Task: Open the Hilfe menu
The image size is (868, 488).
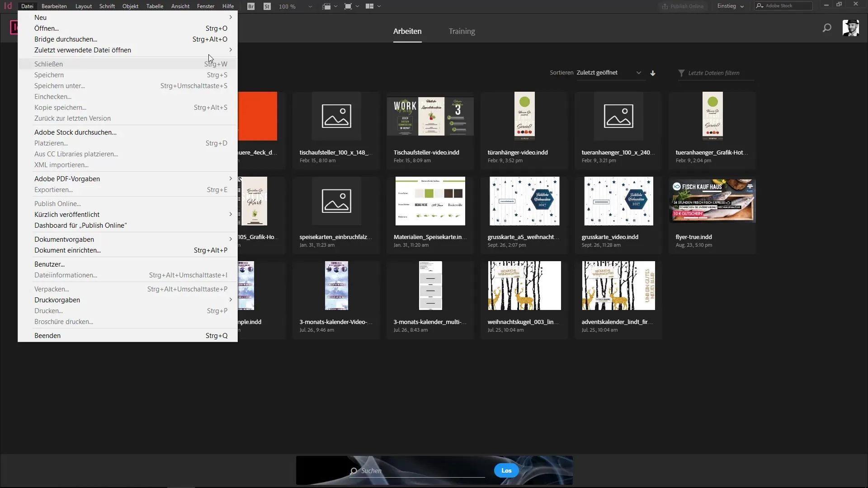Action: [x=228, y=6]
